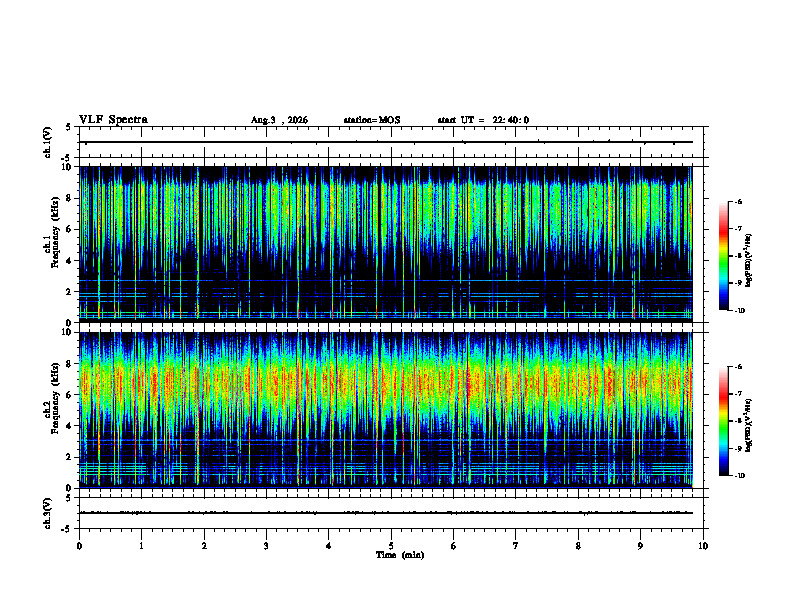Click inside the ch.1 spectrogram panel

[x=386, y=244]
